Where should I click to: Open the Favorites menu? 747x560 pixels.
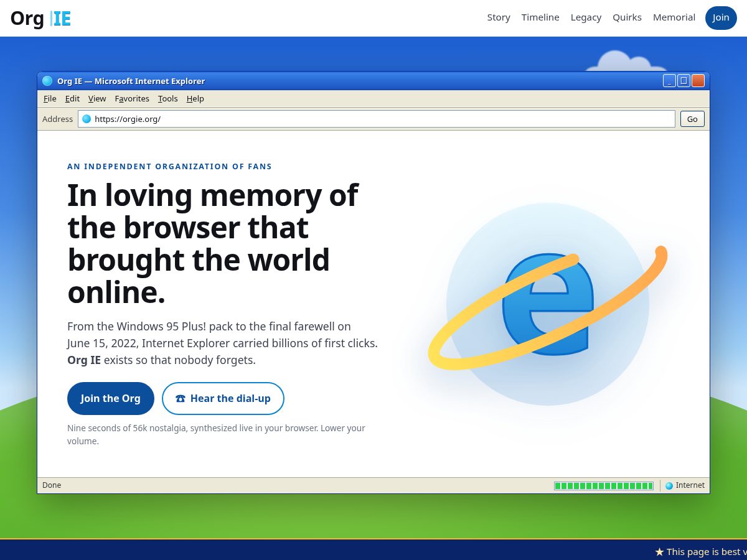(x=132, y=98)
